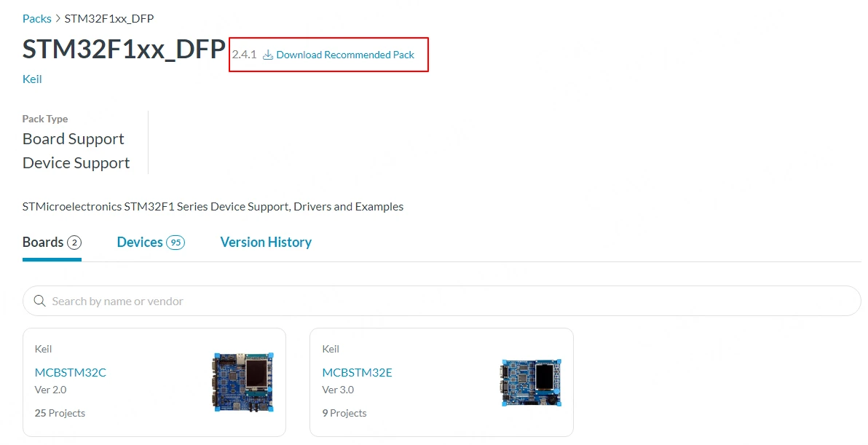This screenshot has width=868, height=445.
Task: Go back to Packs via breadcrumb
Action: 37,19
